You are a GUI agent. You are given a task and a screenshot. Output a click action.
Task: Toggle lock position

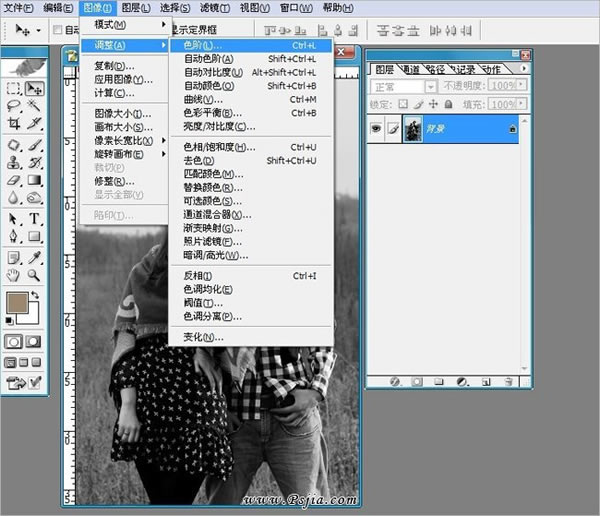coord(434,104)
